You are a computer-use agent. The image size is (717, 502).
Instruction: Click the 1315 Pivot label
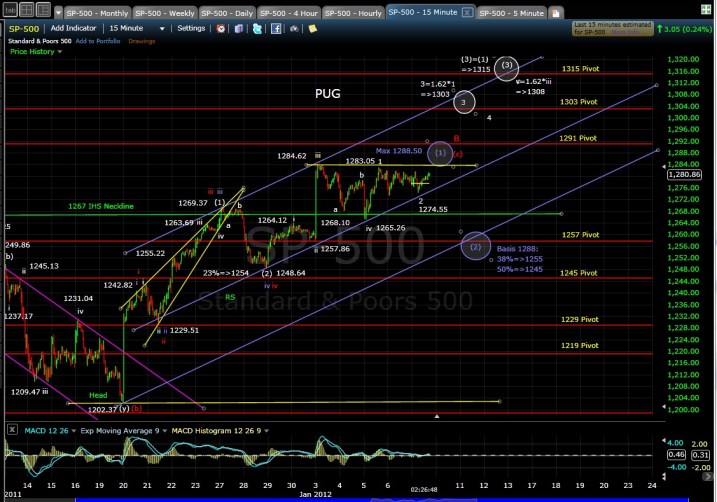pyautogui.click(x=580, y=69)
